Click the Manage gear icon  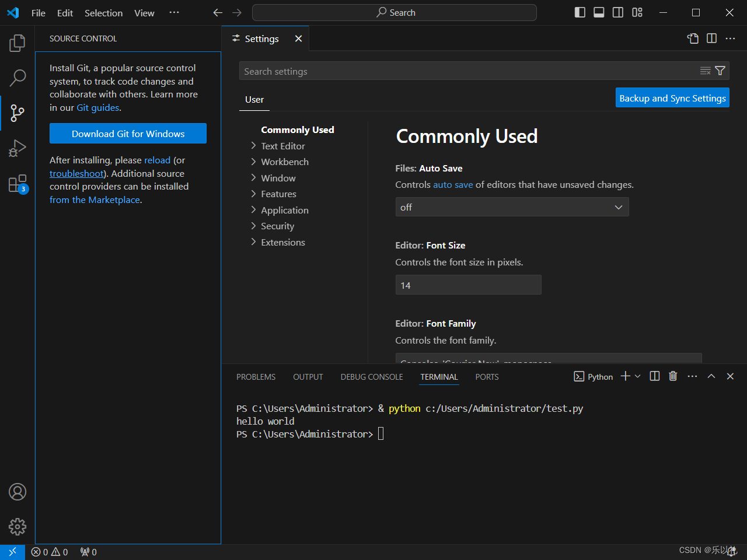click(17, 526)
